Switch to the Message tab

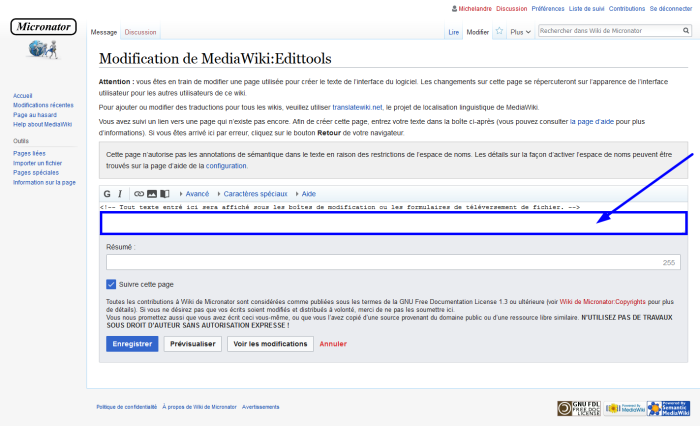click(x=104, y=32)
